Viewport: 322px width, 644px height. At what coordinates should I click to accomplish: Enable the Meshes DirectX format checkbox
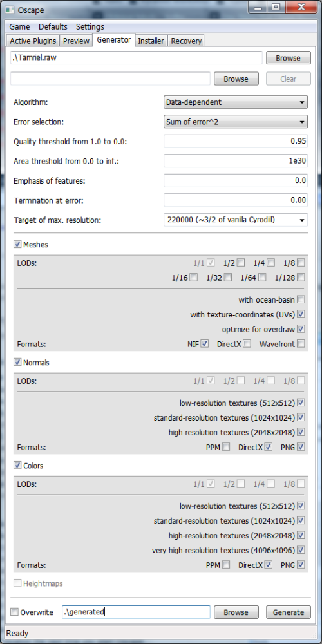point(247,344)
